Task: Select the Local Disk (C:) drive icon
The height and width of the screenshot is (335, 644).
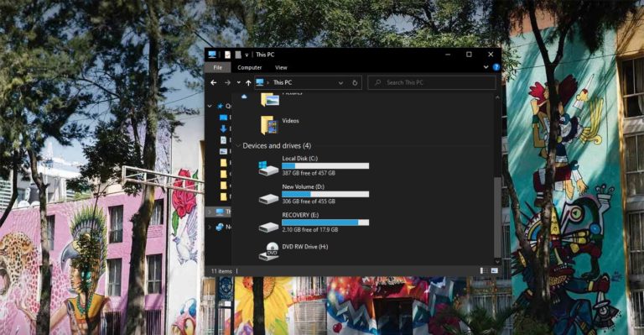Action: tap(268, 168)
